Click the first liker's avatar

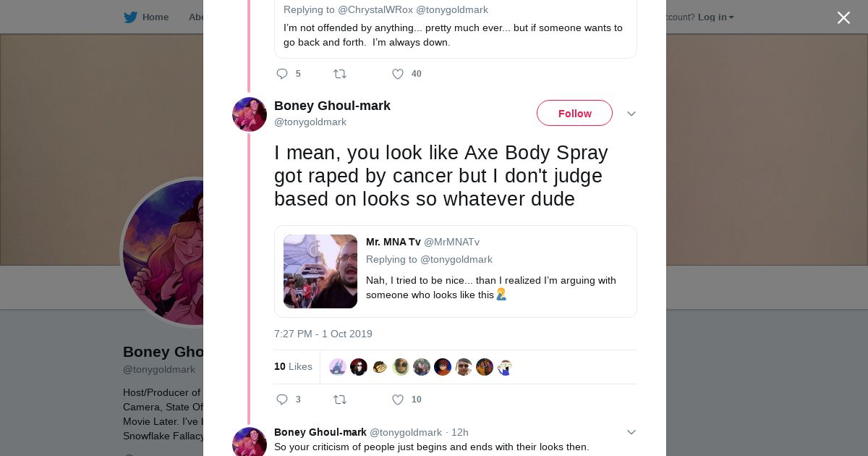338,367
